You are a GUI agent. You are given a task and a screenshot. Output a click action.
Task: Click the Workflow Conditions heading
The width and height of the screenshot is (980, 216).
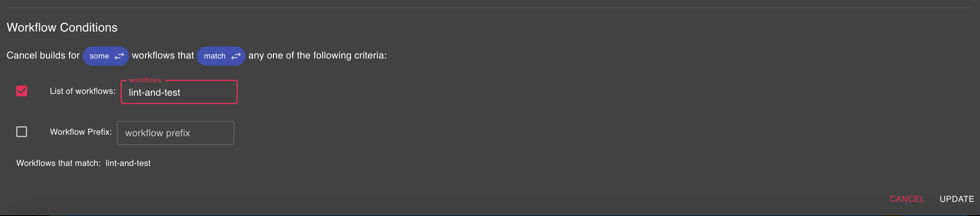point(62,28)
